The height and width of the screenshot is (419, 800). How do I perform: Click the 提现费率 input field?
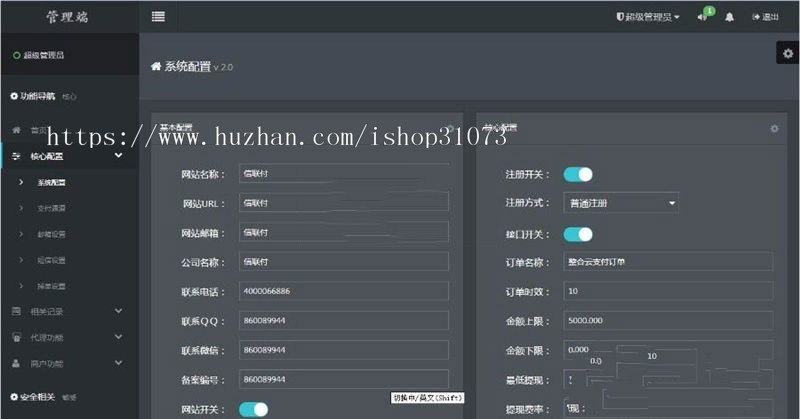[668, 409]
